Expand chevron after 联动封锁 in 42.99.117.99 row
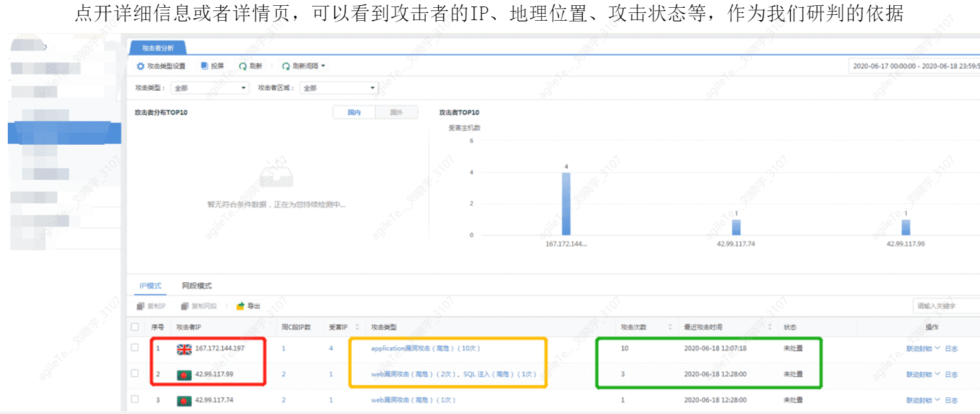 [x=937, y=374]
